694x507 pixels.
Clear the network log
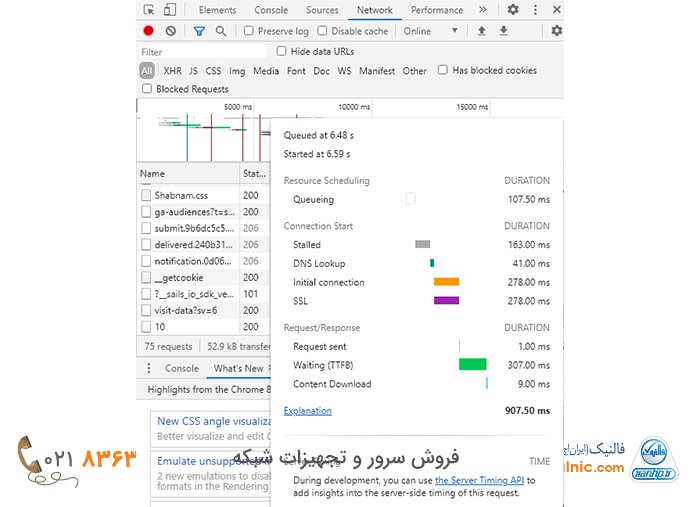tap(171, 31)
